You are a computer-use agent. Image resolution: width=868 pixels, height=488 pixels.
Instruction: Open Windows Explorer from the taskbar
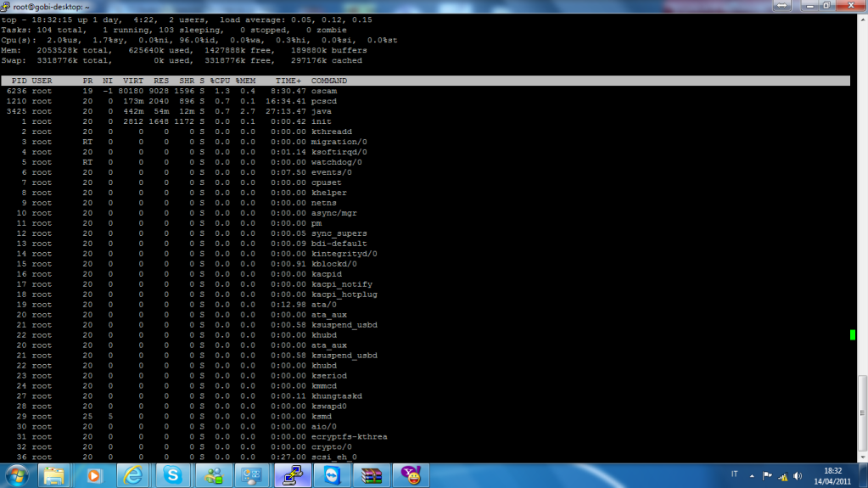tap(55, 475)
